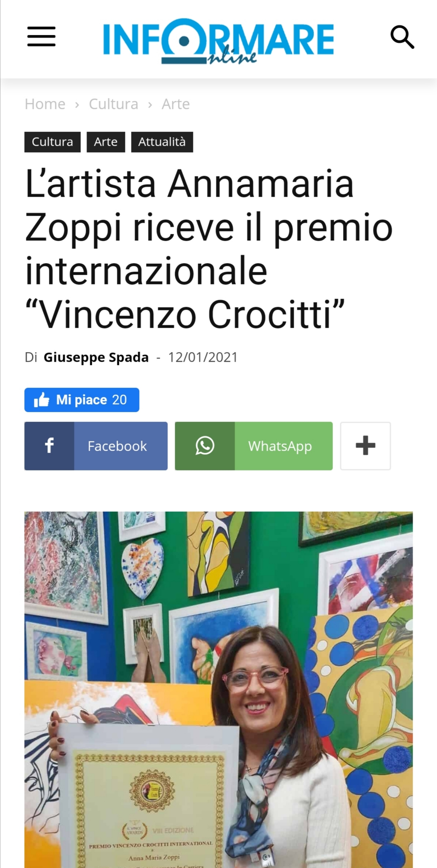437x868 pixels.
Task: Select the Cultura category tag
Action: click(x=53, y=142)
